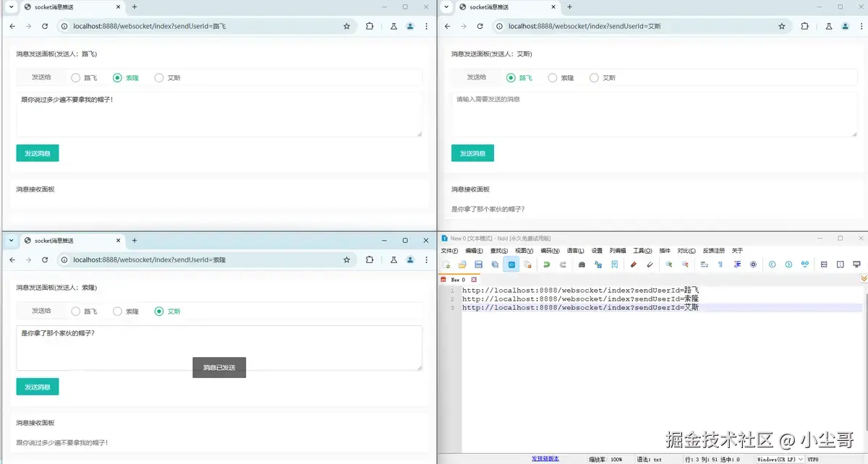Open new tab in 索隆 browser window
868x464 pixels.
point(135,240)
